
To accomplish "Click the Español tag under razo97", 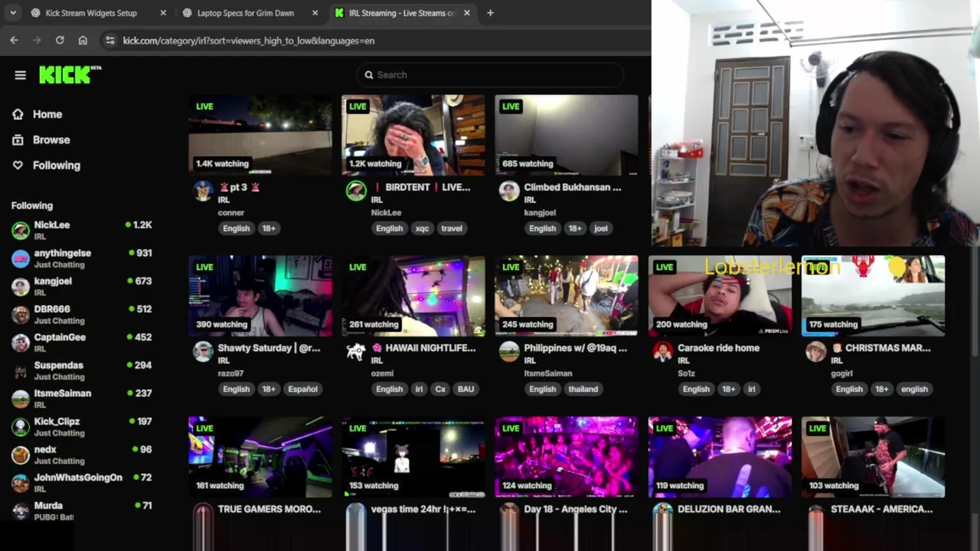I will click(302, 389).
